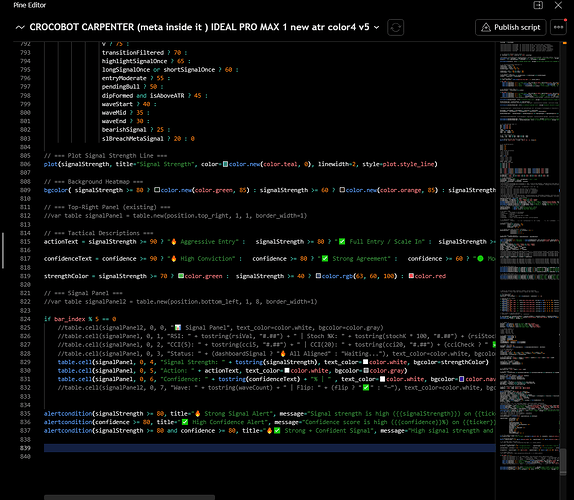Click 'longSignalOnce' on line 795
This screenshot has width=574, height=500.
pyautogui.click(x=126, y=70)
